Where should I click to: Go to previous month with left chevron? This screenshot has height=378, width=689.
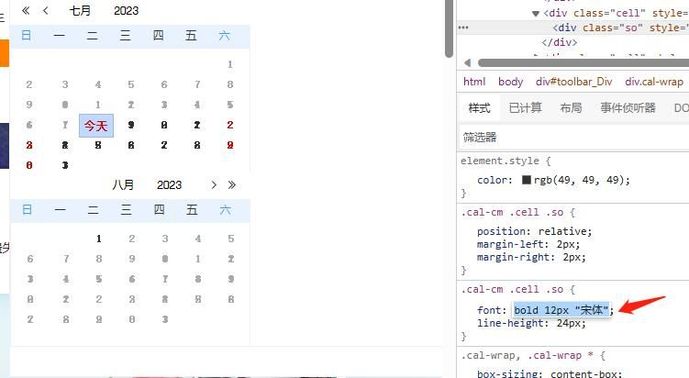pyautogui.click(x=46, y=11)
